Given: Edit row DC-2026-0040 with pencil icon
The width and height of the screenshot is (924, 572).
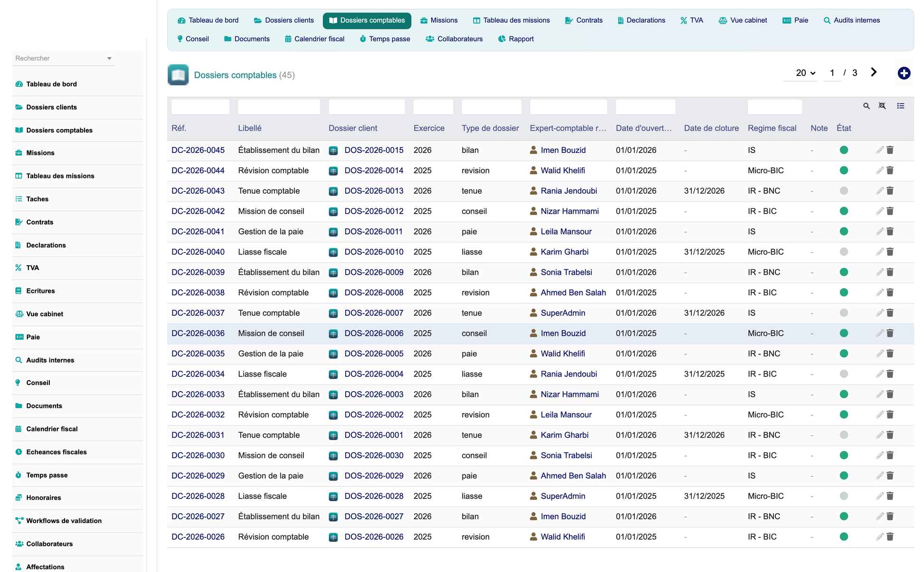Looking at the screenshot, I should tap(879, 252).
